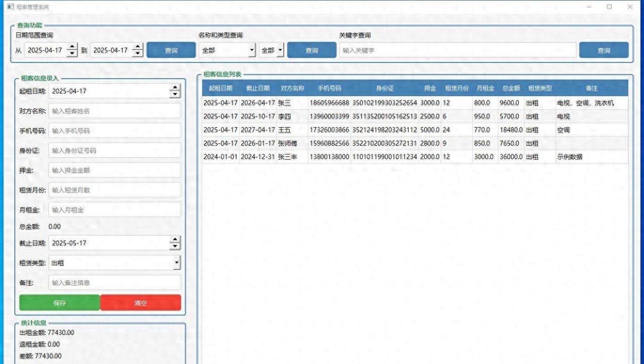Click the 对方名称 input field

pyautogui.click(x=115, y=111)
